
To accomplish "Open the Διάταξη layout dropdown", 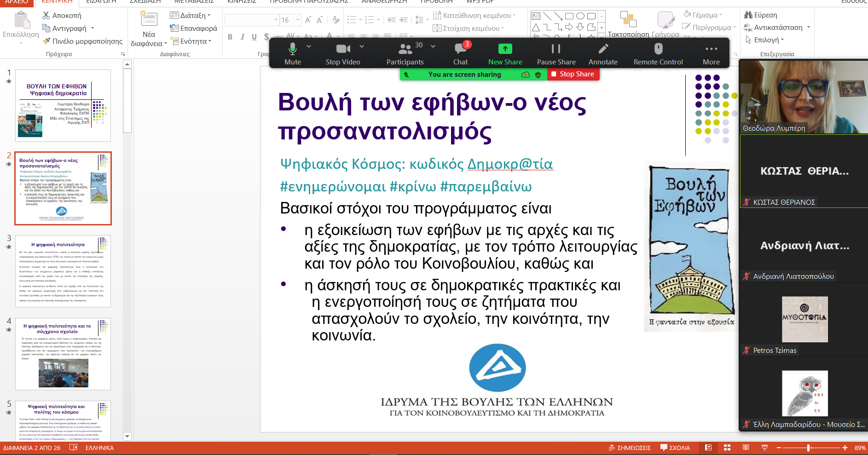I will click(191, 15).
